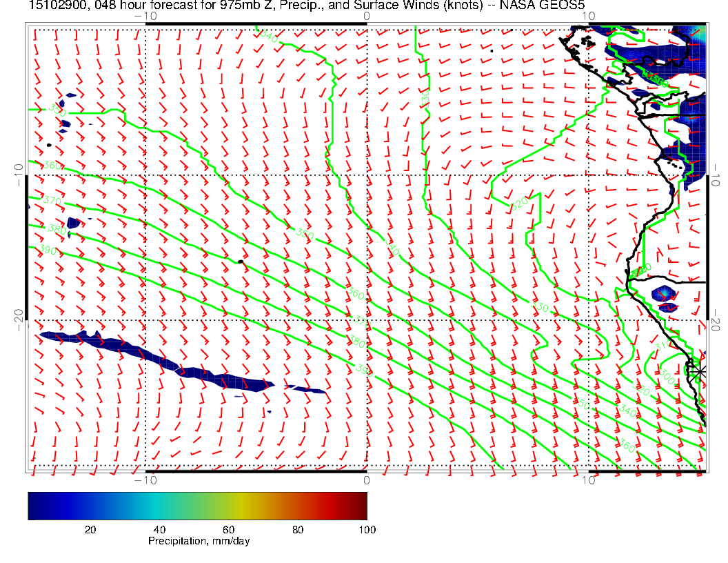Image resolution: width=728 pixels, height=563 pixels.
Task: Click the colorbar tick label 60
Action: click(229, 530)
